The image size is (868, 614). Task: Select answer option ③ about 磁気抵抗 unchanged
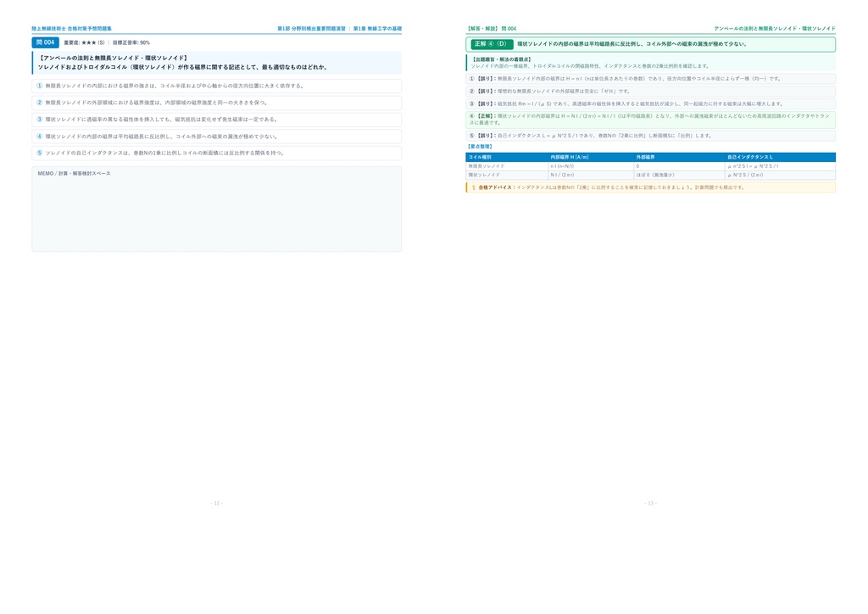(216, 119)
